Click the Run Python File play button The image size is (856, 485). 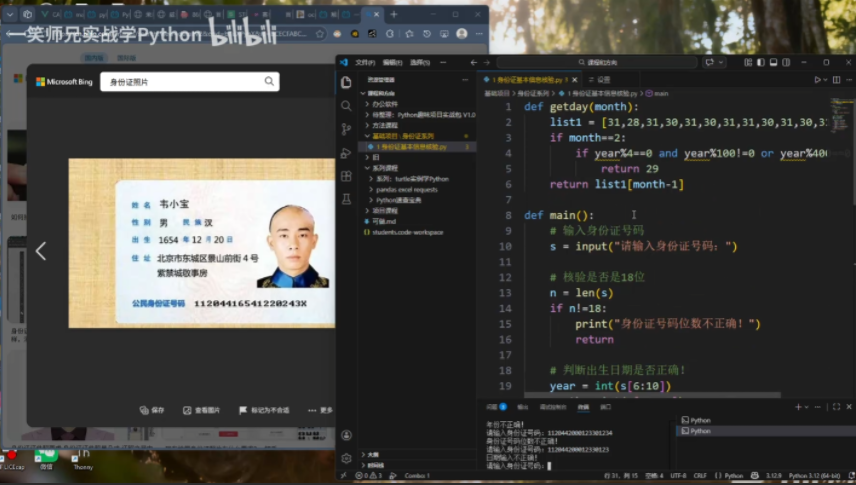click(x=817, y=79)
